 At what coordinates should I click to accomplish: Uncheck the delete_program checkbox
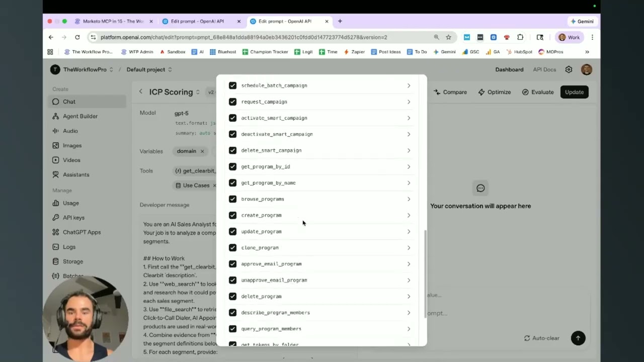pyautogui.click(x=232, y=296)
